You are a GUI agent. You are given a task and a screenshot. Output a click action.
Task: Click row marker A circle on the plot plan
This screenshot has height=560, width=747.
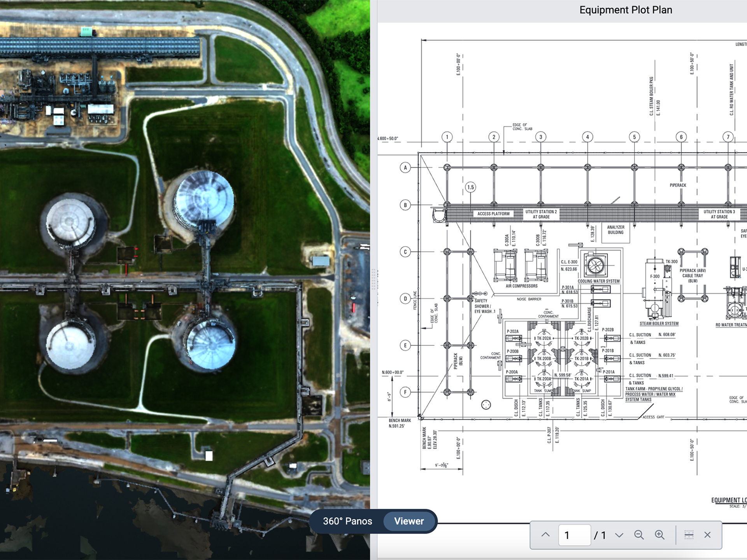(x=405, y=168)
